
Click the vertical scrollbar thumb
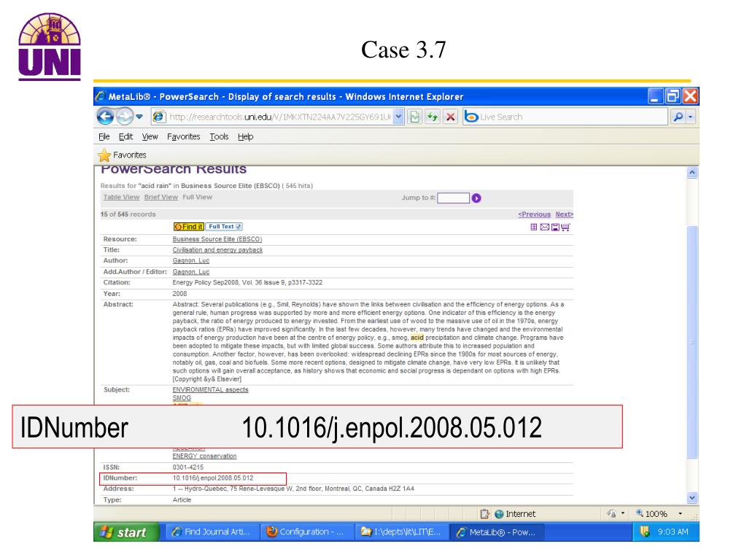tap(693, 342)
